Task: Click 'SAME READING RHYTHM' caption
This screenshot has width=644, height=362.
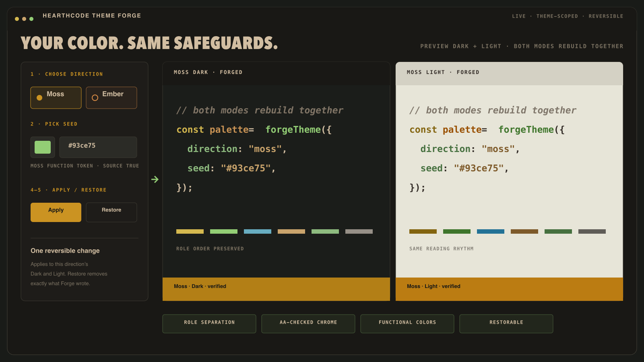Action: tap(442, 249)
